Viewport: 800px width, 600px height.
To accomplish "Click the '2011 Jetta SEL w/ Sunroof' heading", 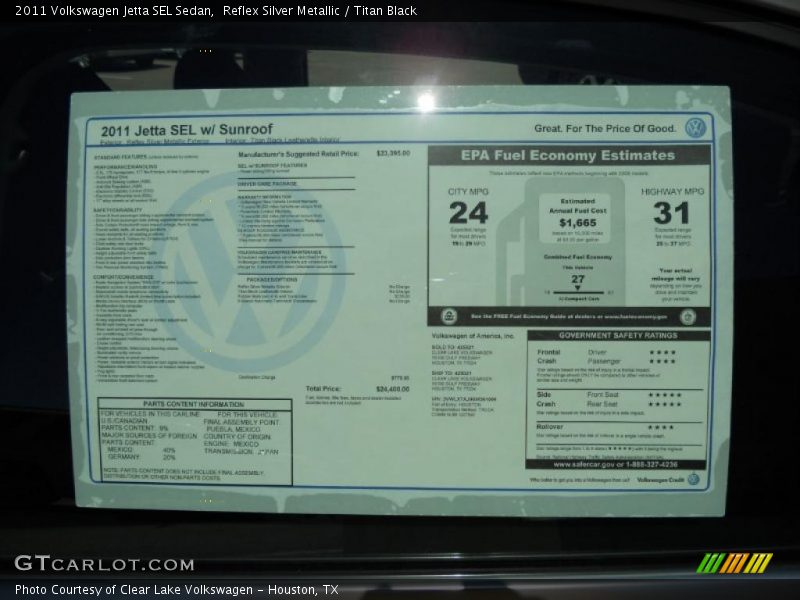I will [187, 130].
